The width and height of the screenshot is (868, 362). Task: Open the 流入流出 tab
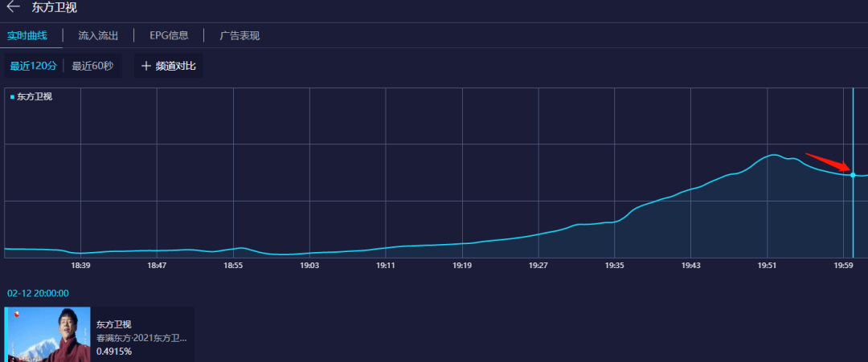(x=99, y=36)
